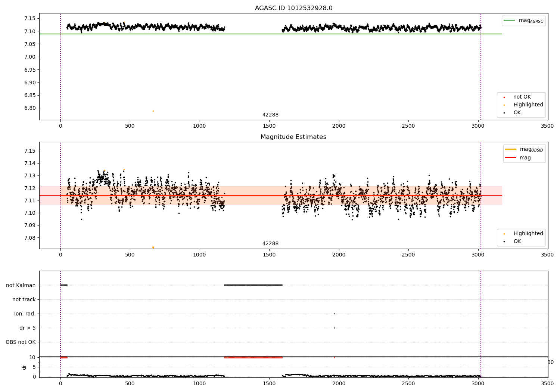Click y tick '5' on the dr axis

pos(34,367)
